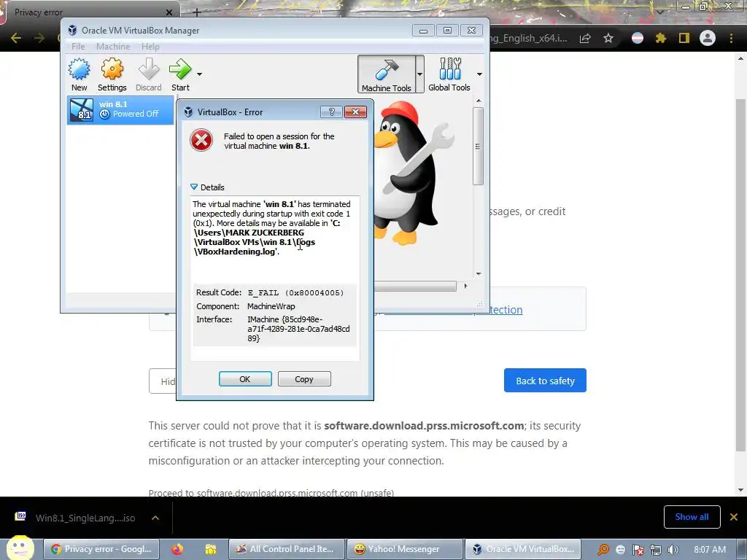
Task: Click the red error X icon
Action: click(201, 141)
